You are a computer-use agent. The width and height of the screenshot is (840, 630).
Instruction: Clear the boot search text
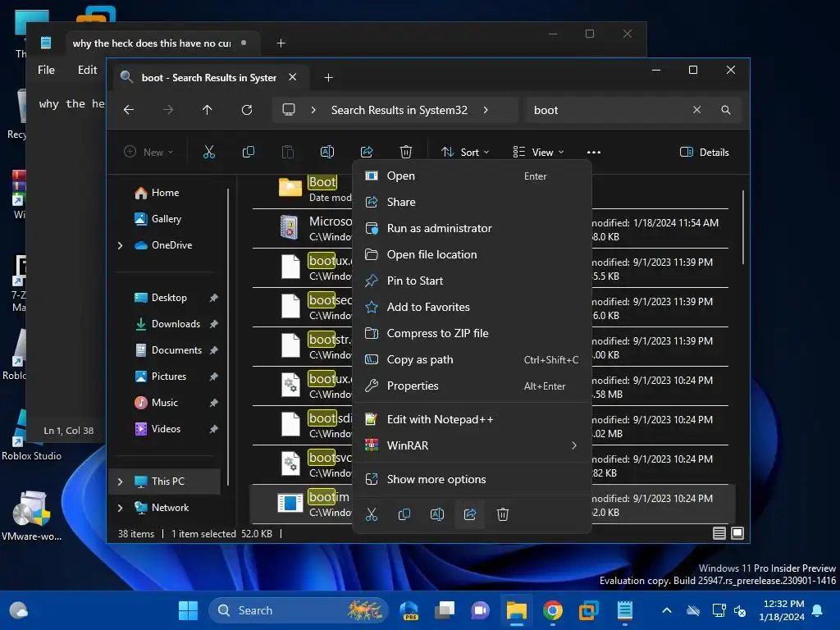pos(696,110)
